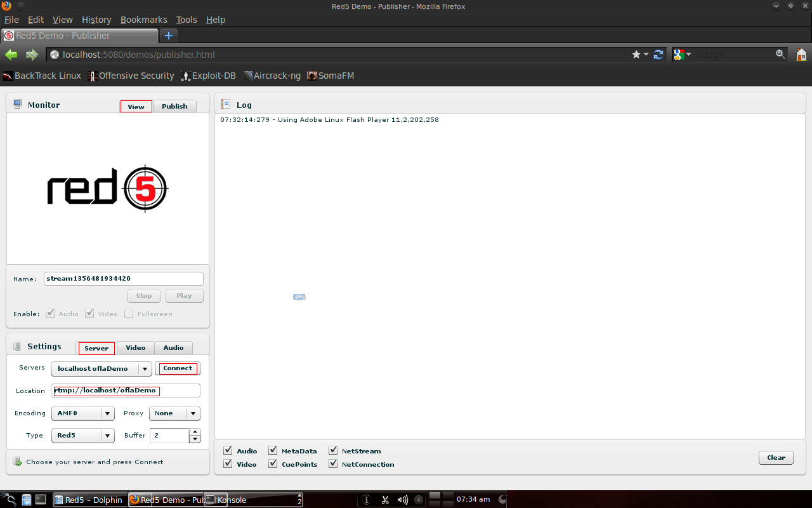Increase Buffer value with the up stepper
The image size is (812, 508).
(x=195, y=432)
